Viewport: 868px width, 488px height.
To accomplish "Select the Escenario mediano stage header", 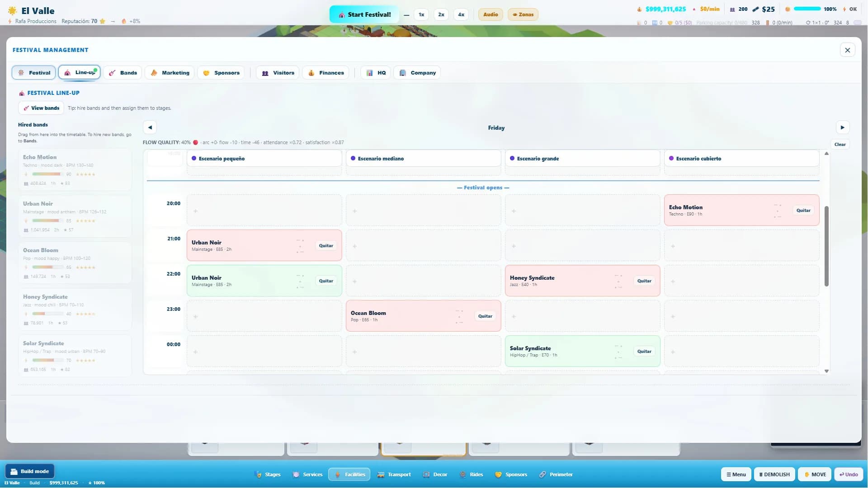I will click(x=423, y=159).
